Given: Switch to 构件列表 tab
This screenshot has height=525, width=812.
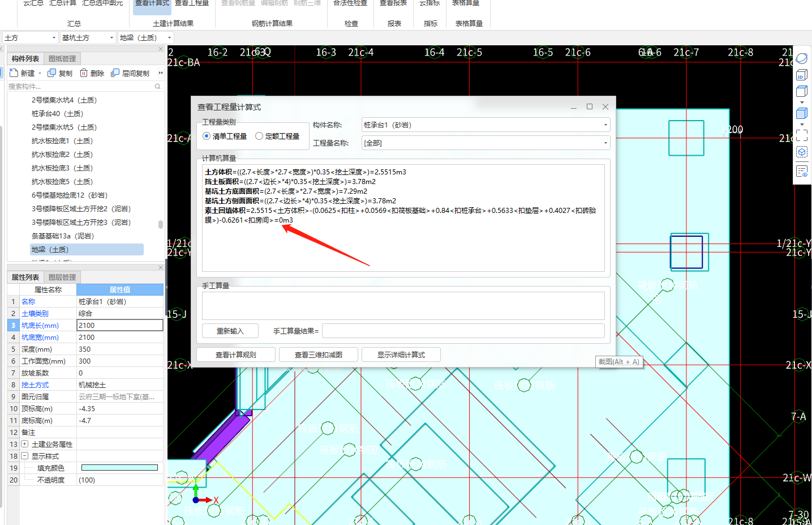Looking at the screenshot, I should (x=25, y=59).
